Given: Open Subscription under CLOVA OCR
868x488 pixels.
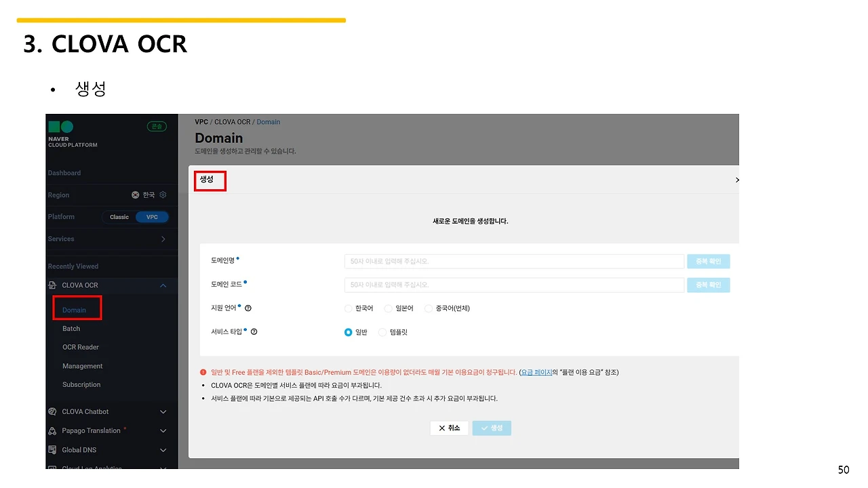Looking at the screenshot, I should pos(81,384).
